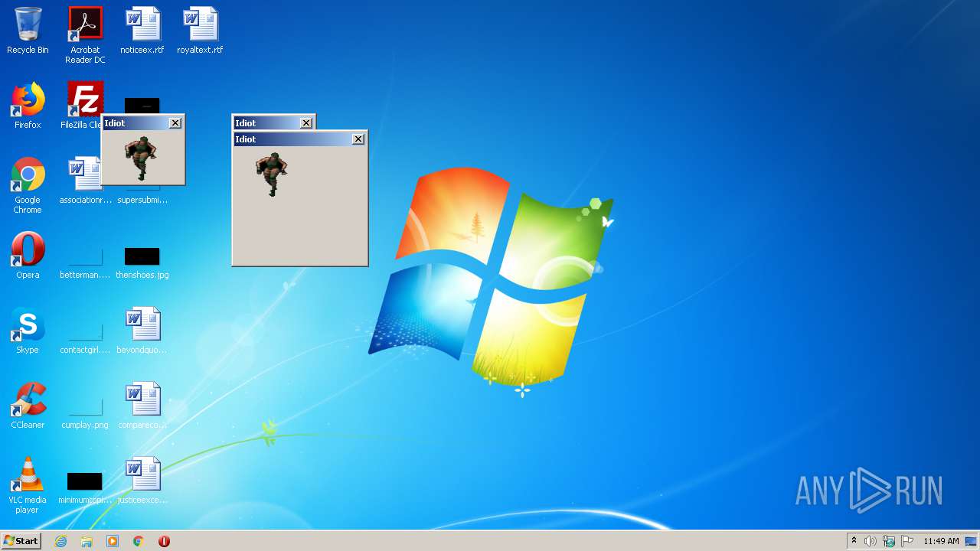
Task: Select the compareco document icon
Action: click(x=142, y=406)
